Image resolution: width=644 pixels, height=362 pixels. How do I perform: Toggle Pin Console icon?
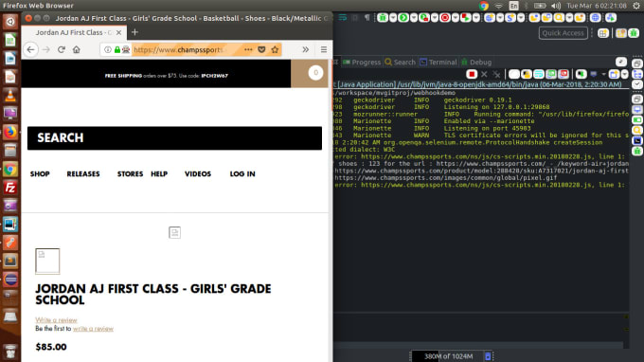coord(581,74)
